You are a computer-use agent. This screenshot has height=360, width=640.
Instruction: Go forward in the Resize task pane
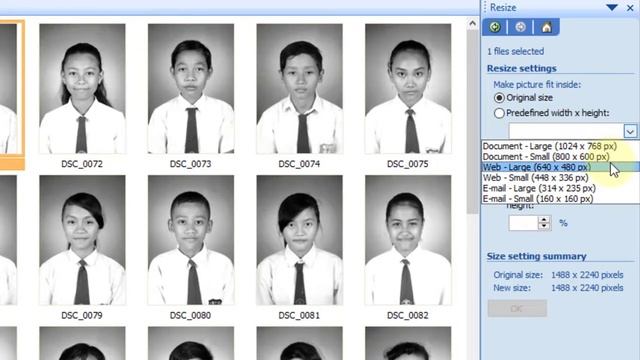[520, 27]
